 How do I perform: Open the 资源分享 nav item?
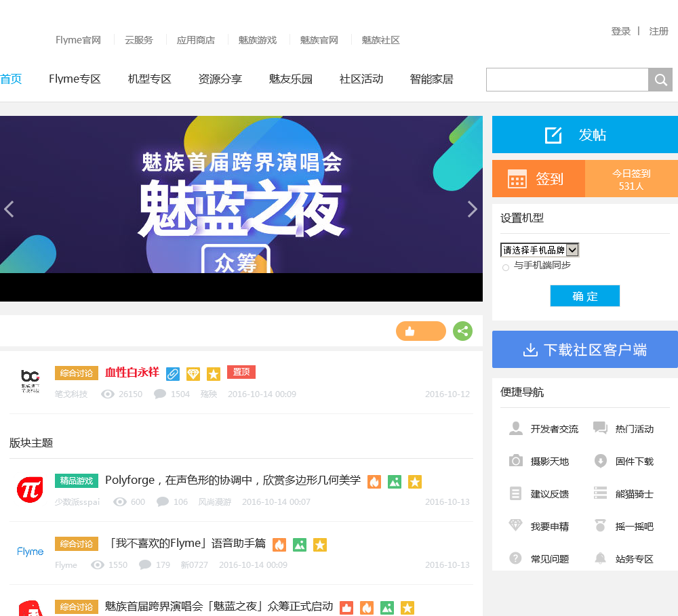(220, 79)
